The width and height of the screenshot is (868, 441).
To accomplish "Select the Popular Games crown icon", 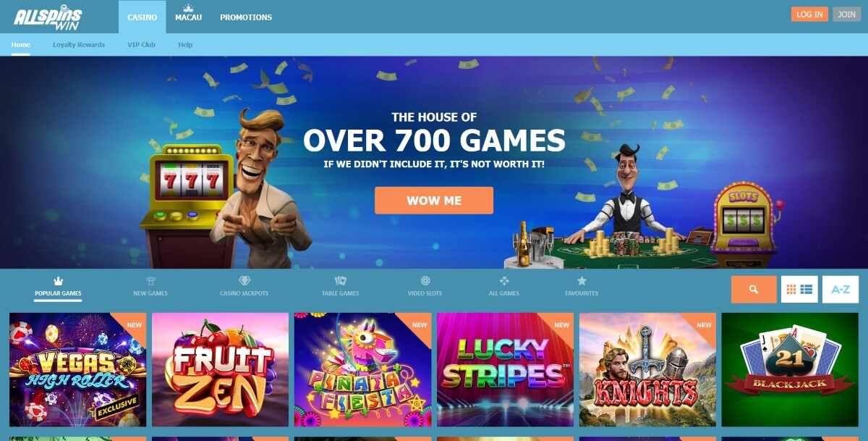I will point(59,281).
